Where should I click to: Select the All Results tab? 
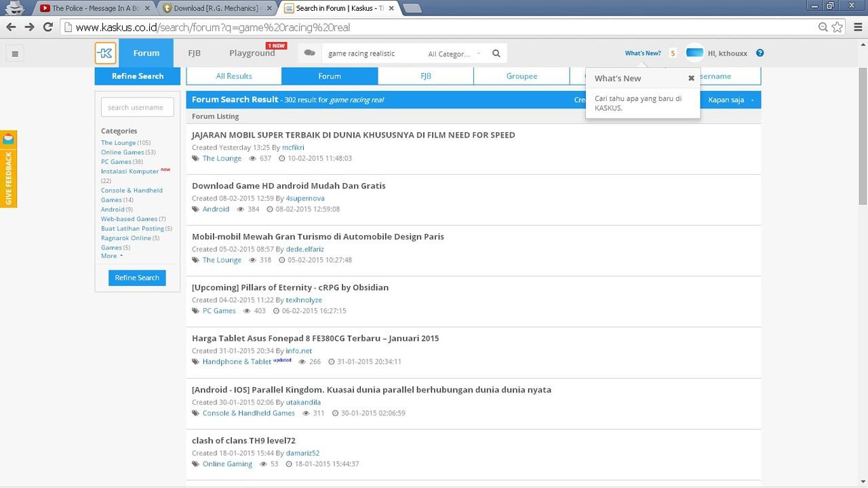coord(234,76)
